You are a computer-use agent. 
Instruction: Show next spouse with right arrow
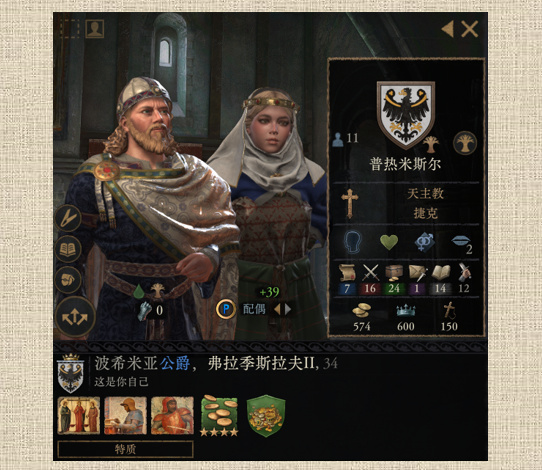point(288,309)
